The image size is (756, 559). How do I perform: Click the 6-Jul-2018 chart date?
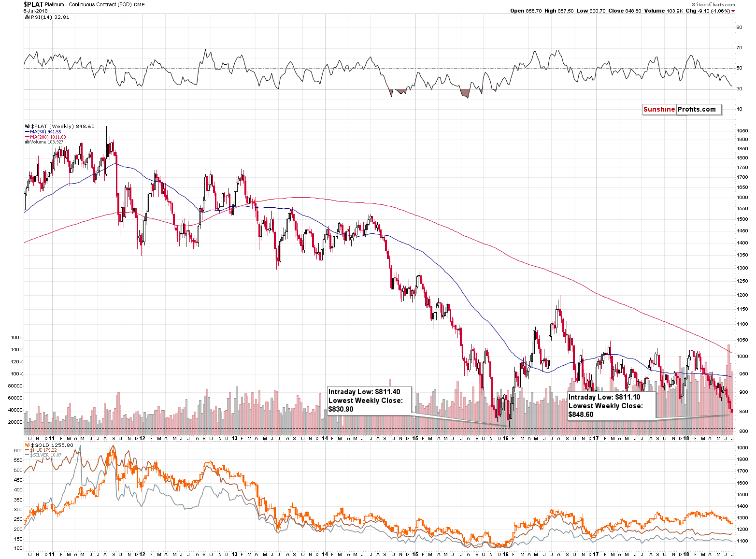click(x=35, y=11)
